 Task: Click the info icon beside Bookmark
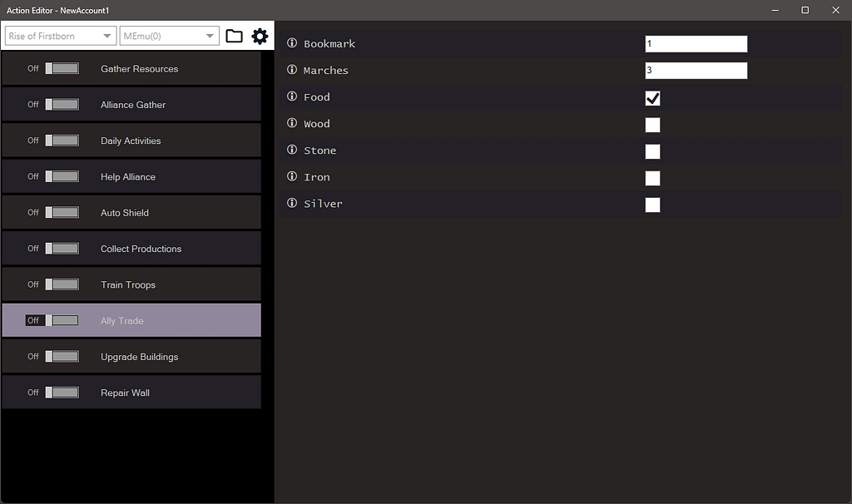(291, 43)
